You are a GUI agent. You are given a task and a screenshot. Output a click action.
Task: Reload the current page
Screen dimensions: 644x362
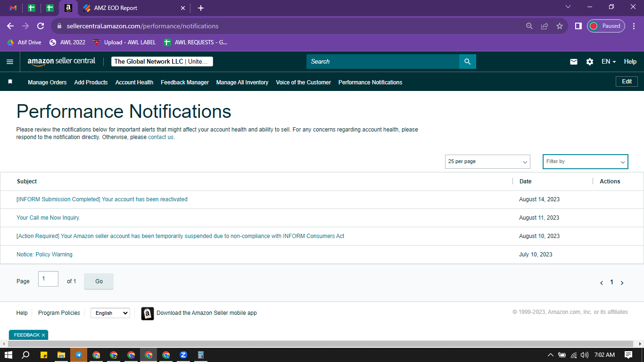[41, 26]
